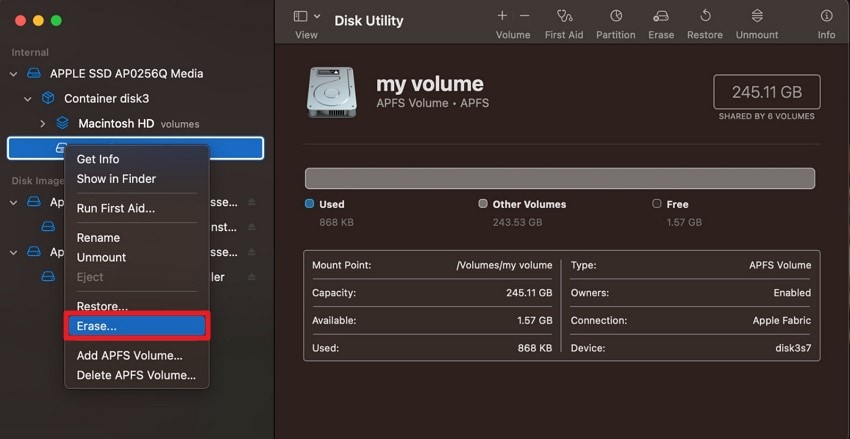Eject the disk image row ending "ler"
Screen dimensions: 850x439
[252, 277]
